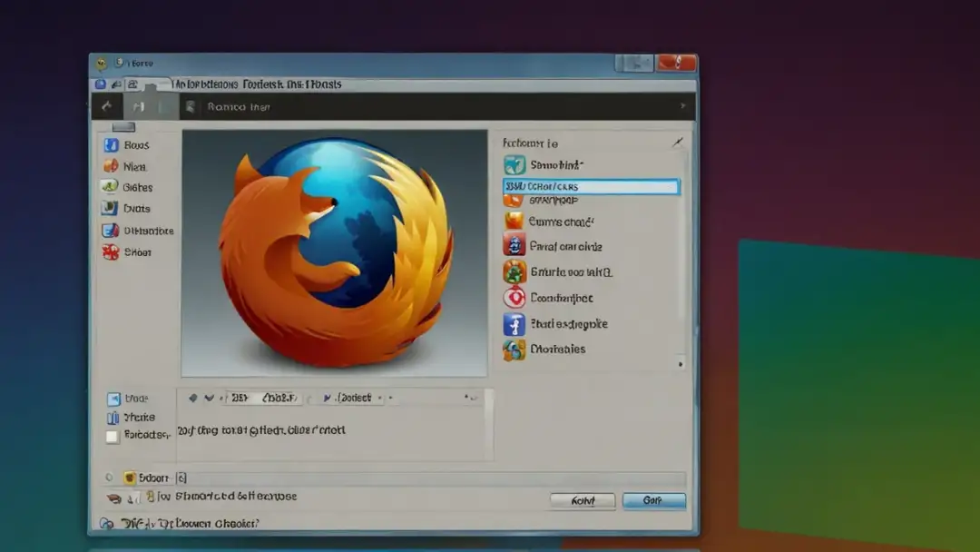Click the small blue progress bar at top left
The image size is (980, 552).
click(x=122, y=125)
